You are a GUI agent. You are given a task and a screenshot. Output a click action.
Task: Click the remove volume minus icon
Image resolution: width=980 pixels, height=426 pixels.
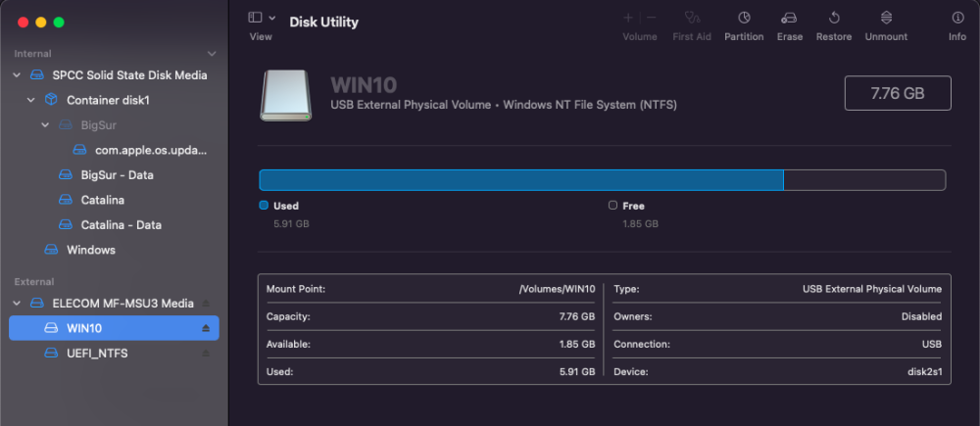point(652,18)
